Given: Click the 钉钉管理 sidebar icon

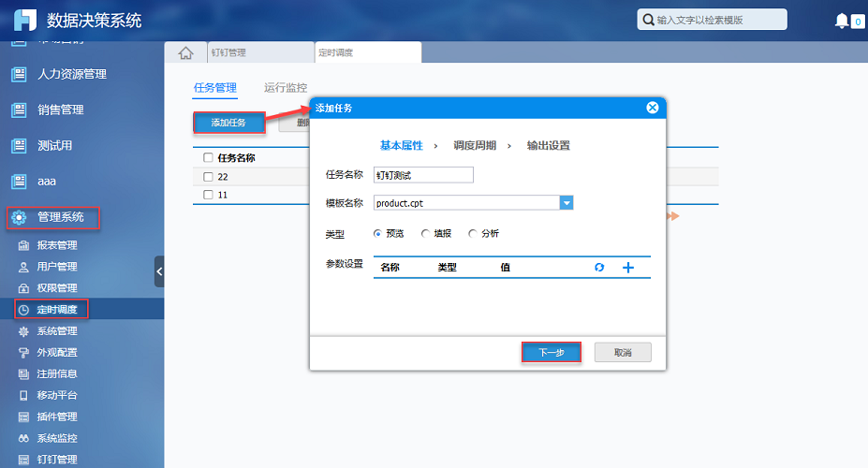Looking at the screenshot, I should coord(23,460).
